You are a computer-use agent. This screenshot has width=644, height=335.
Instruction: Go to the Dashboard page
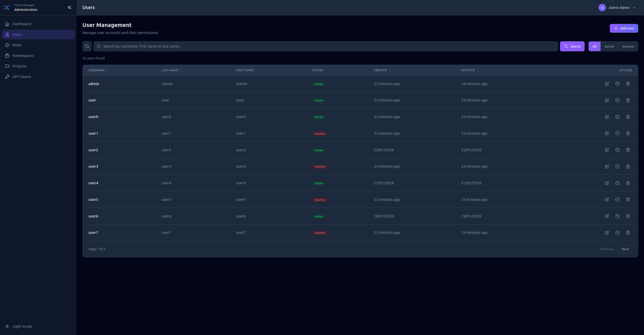tap(22, 24)
